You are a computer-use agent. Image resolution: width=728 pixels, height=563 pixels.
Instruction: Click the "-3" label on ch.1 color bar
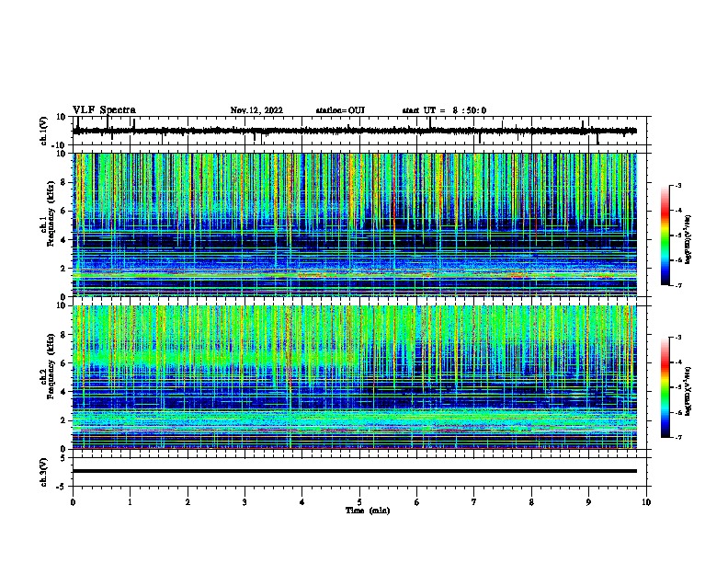tap(678, 185)
